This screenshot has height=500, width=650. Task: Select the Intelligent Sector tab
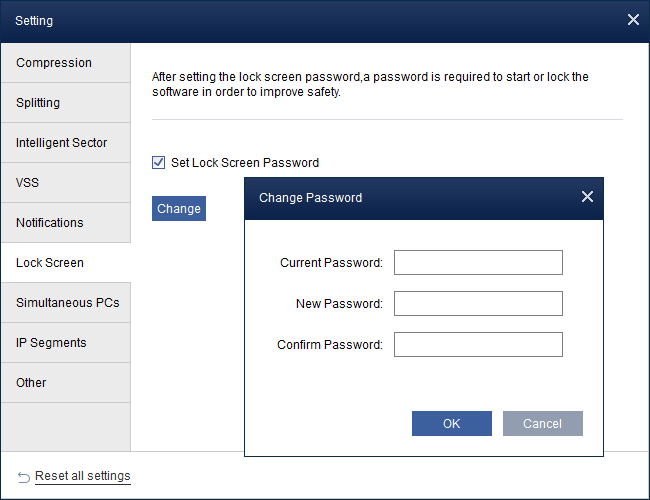point(65,143)
